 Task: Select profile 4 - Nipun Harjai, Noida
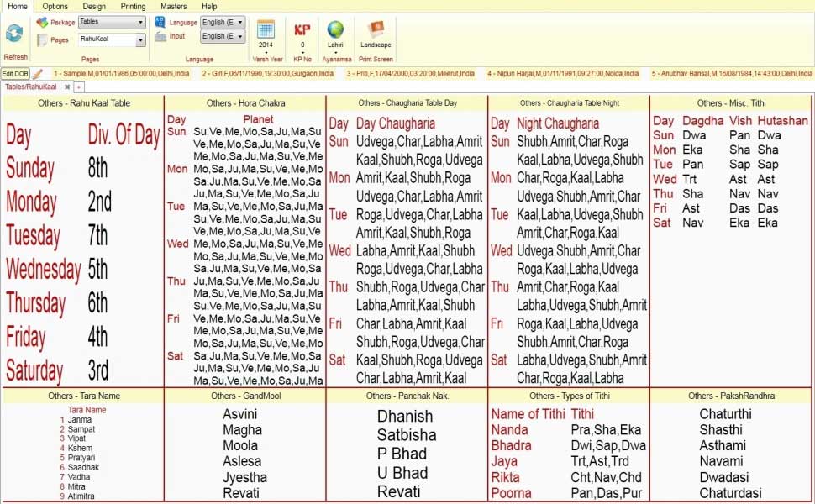(x=563, y=74)
